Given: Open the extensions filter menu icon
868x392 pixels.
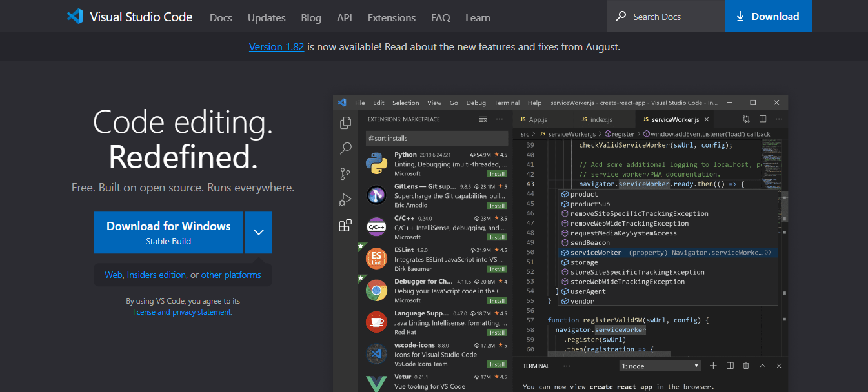Looking at the screenshot, I should coord(483,119).
